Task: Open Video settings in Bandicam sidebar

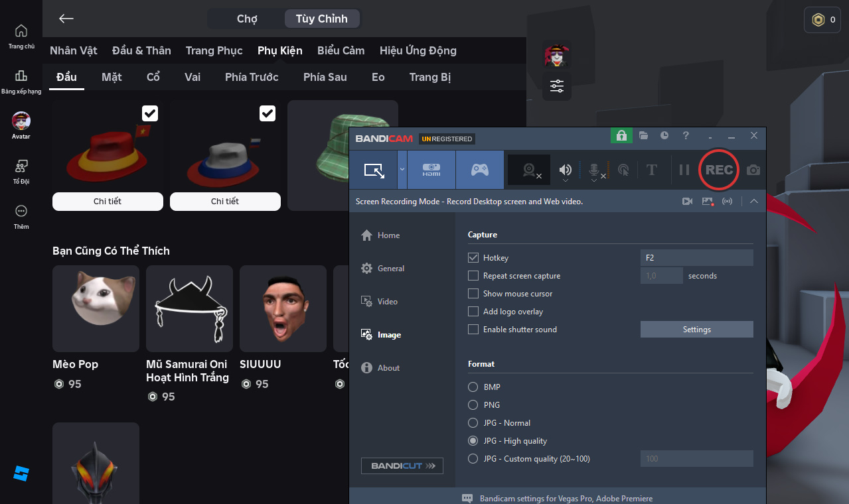Action: (387, 302)
